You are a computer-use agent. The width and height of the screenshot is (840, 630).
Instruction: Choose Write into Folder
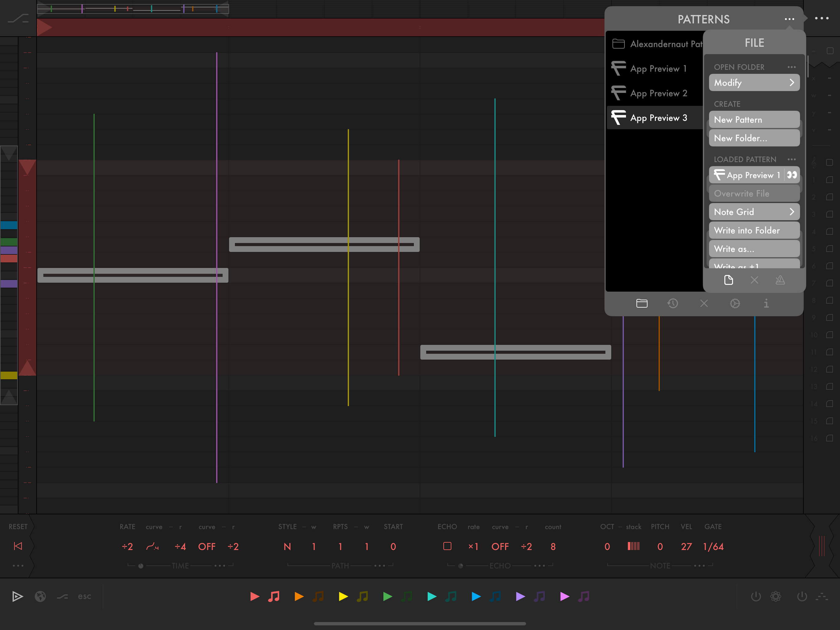point(754,230)
